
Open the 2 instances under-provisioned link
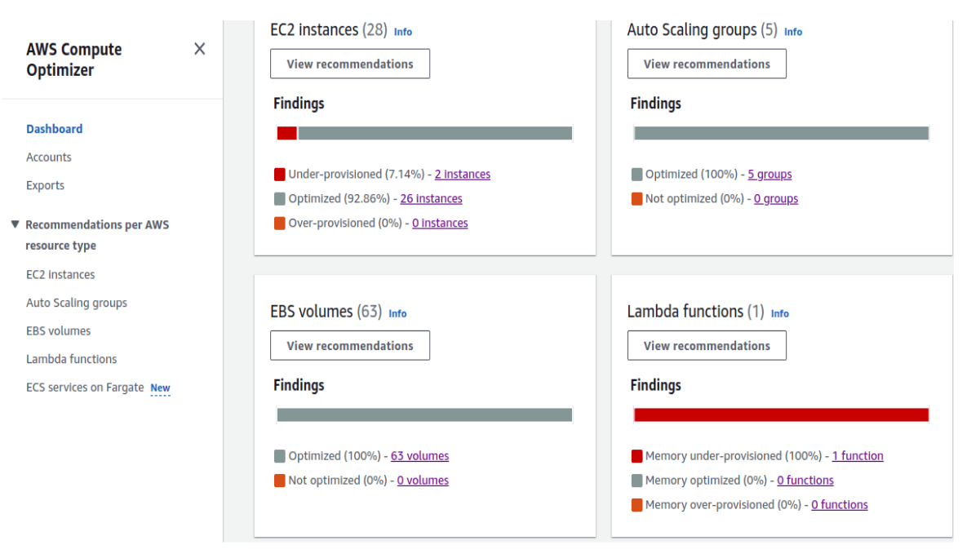[462, 175]
